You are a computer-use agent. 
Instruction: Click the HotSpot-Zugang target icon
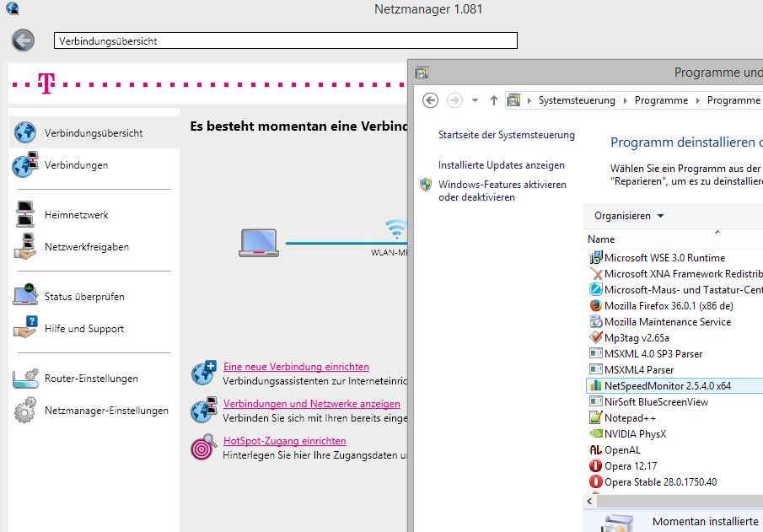point(203,448)
